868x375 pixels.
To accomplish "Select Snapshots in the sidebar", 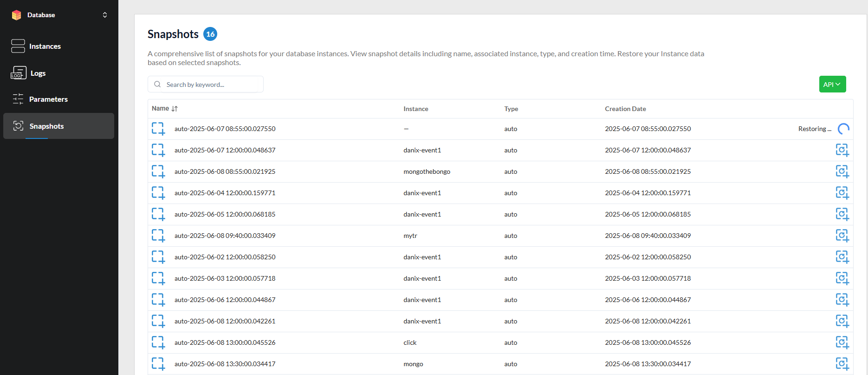I will 46,126.
